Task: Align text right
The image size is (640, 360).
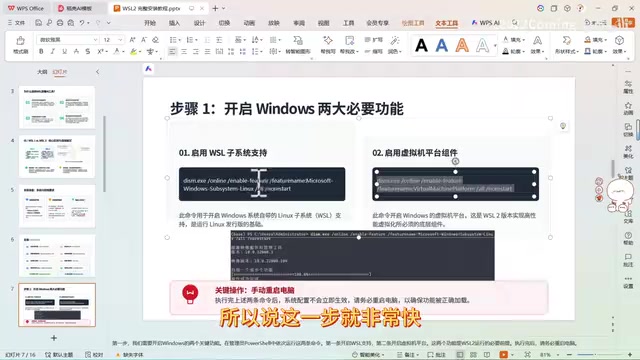Action: coord(196,51)
